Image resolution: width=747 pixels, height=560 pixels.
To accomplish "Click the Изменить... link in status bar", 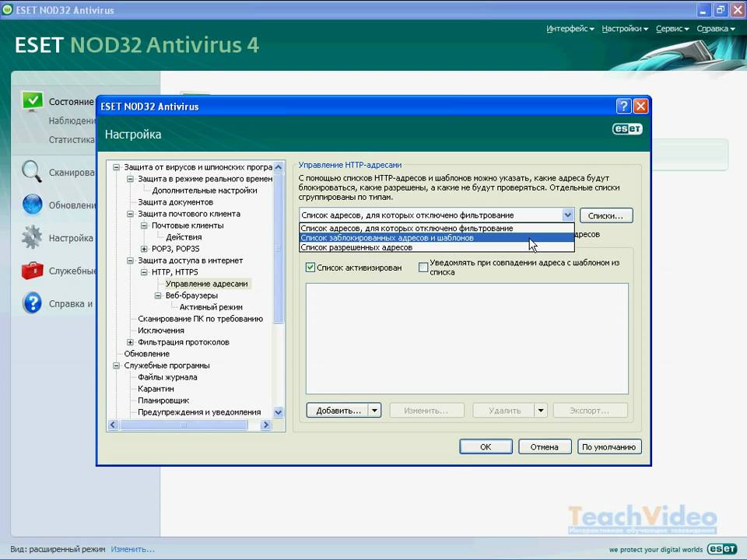I will (x=132, y=549).
